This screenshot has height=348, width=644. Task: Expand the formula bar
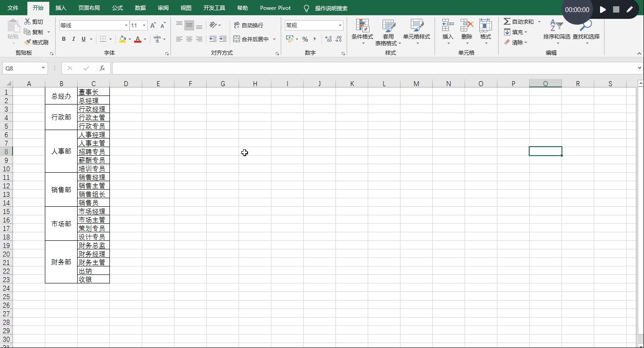pyautogui.click(x=640, y=68)
